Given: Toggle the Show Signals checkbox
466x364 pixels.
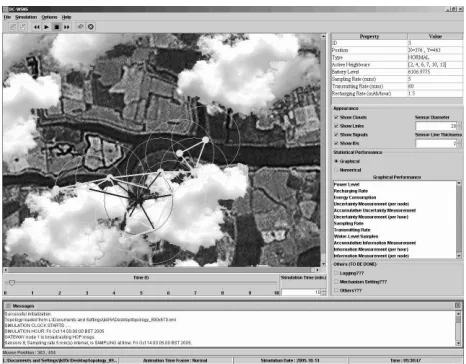Looking at the screenshot, I should 336,135.
